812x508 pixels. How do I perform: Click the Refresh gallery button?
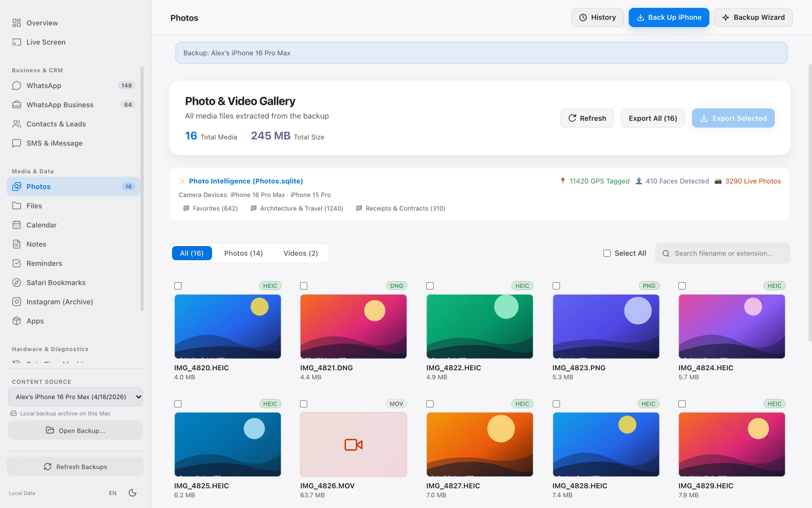(x=587, y=118)
